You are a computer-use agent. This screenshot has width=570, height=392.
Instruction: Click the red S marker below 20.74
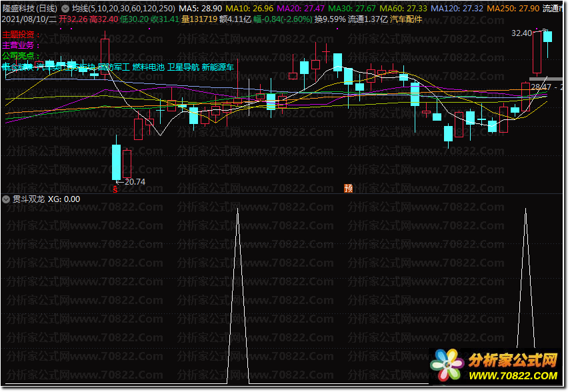pos(115,189)
